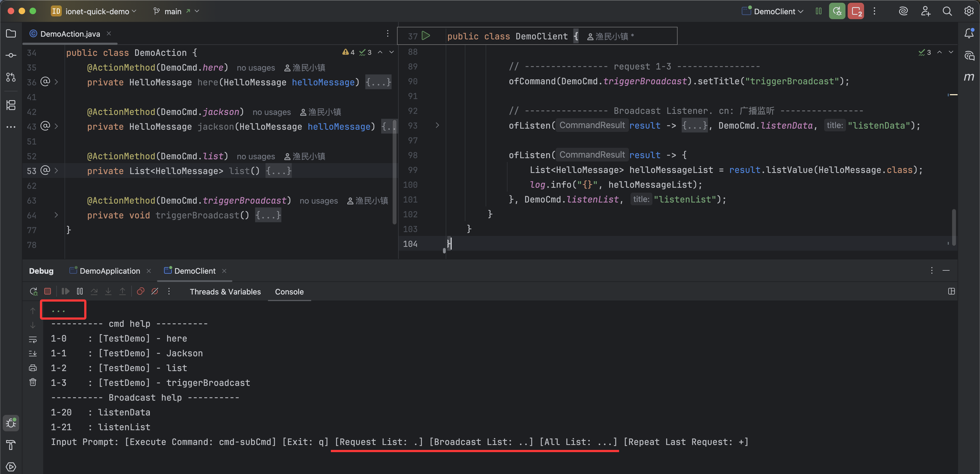Click the right editor vertical scrollbar

click(954, 227)
